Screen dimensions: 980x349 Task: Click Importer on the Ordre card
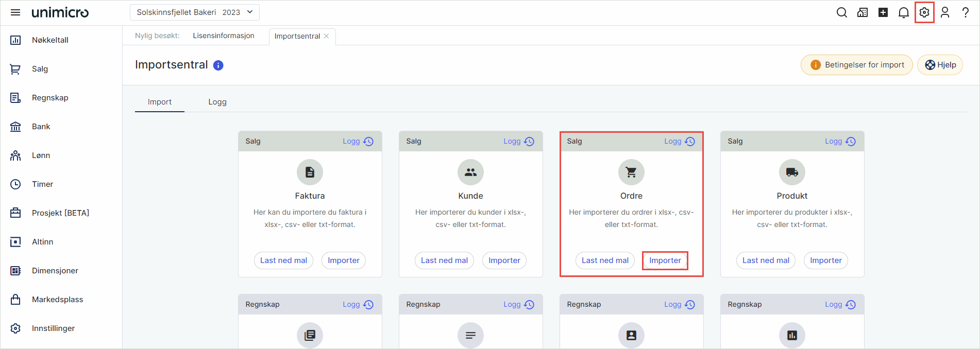tap(665, 260)
